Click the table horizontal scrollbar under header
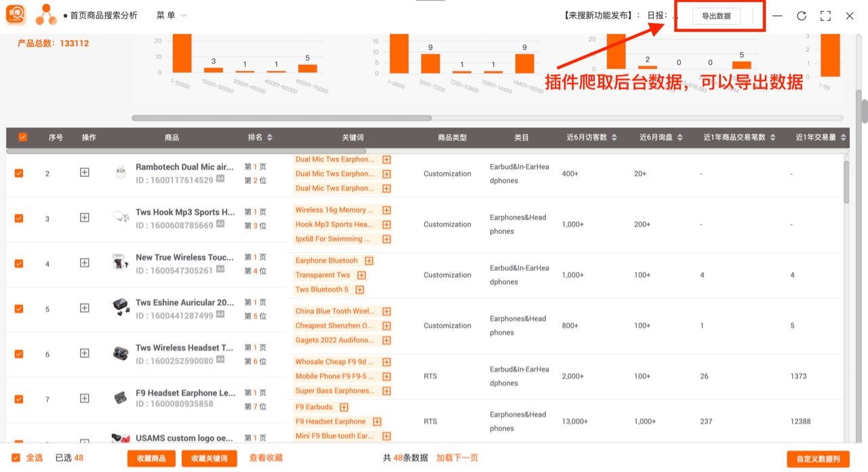The height and width of the screenshot is (472, 868). 186,151
